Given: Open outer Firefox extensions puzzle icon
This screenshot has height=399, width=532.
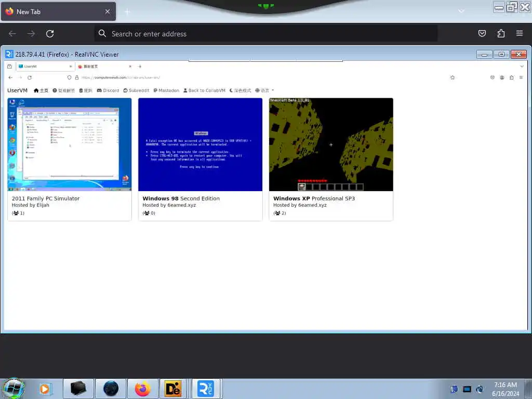Looking at the screenshot, I should pos(501,33).
